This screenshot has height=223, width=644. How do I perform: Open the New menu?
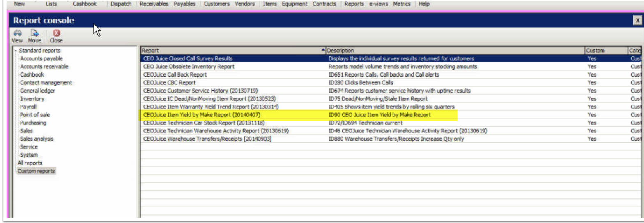tap(19, 4)
